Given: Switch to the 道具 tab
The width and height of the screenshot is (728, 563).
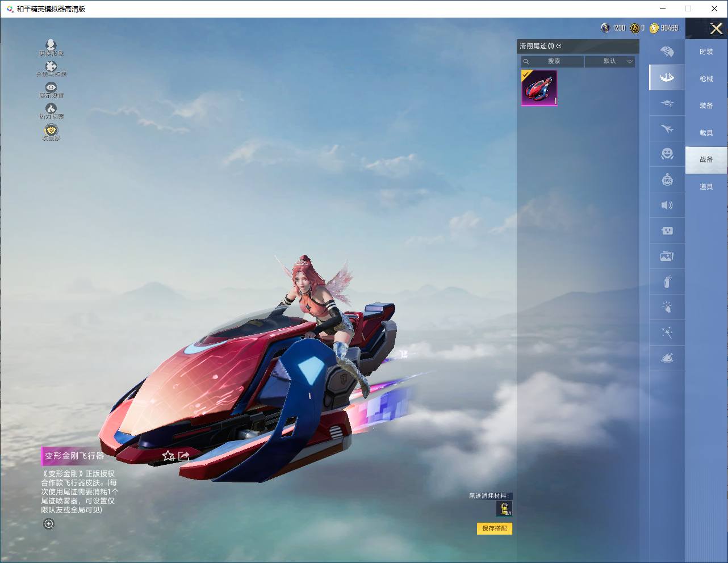Looking at the screenshot, I should click(706, 187).
